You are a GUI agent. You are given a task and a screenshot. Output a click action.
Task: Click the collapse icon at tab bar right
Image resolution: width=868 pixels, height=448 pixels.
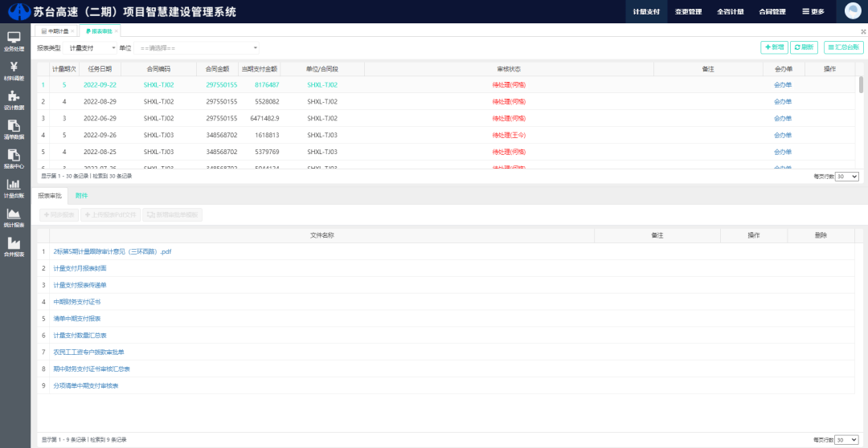[x=863, y=31]
